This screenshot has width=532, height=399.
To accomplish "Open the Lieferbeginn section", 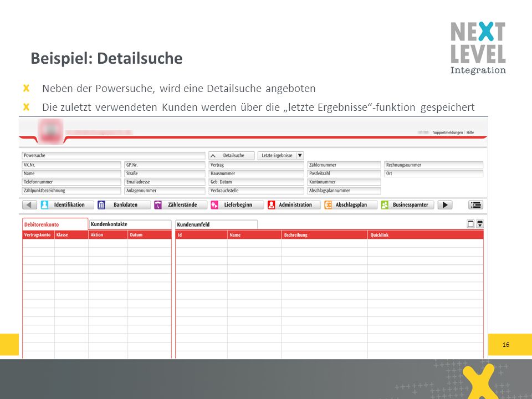I will click(x=237, y=205).
